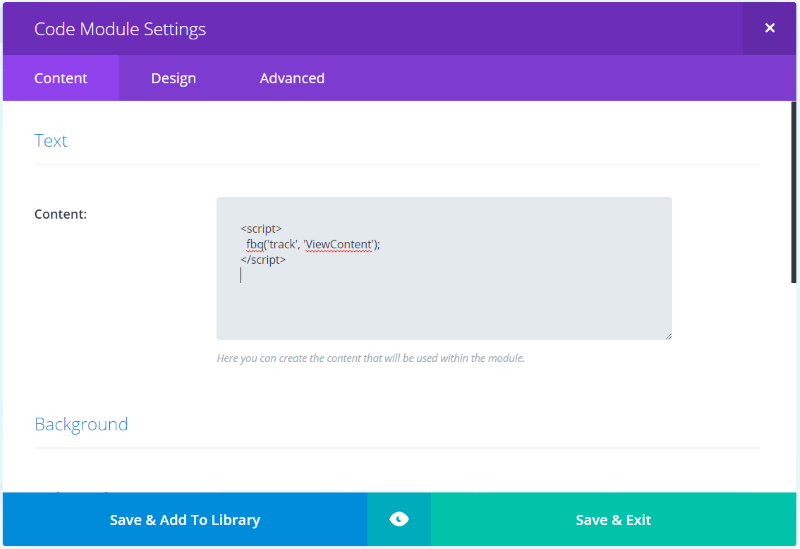Click the 'Content:' field label
800x549 pixels.
pos(60,214)
